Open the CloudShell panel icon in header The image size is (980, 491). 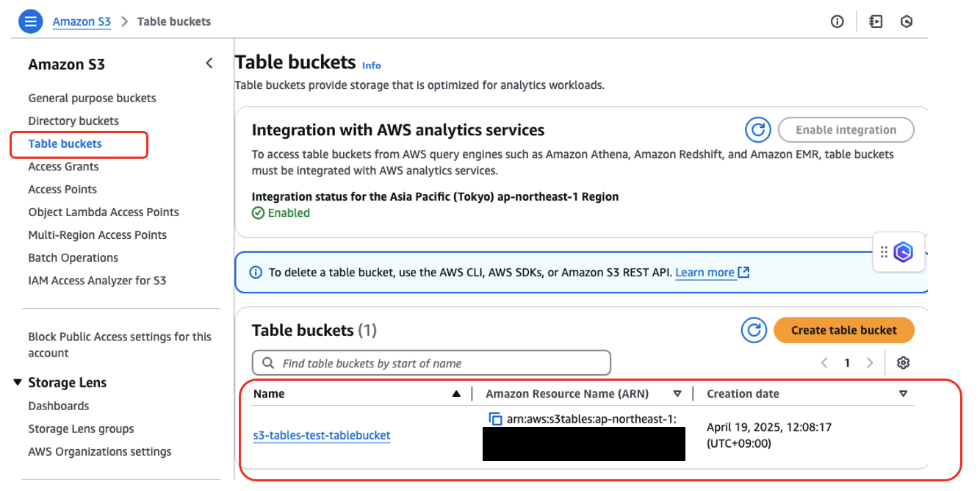(875, 21)
